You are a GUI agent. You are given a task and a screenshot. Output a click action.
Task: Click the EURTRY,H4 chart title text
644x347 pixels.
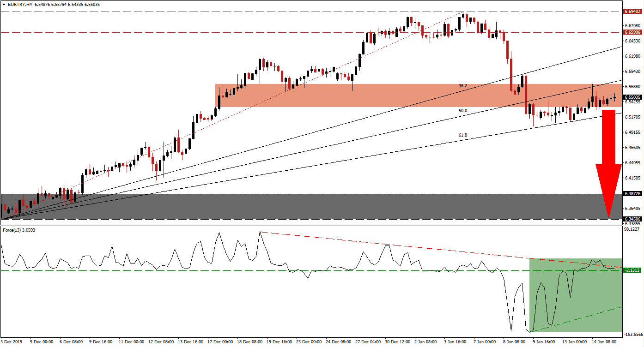pyautogui.click(x=18, y=4)
